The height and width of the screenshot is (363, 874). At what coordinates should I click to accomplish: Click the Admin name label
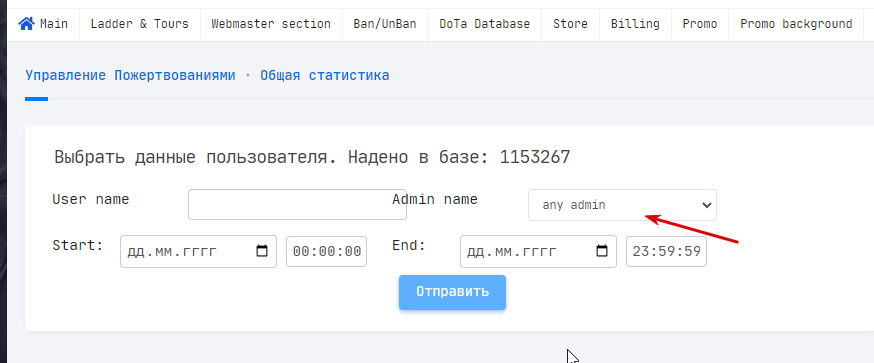tap(435, 199)
